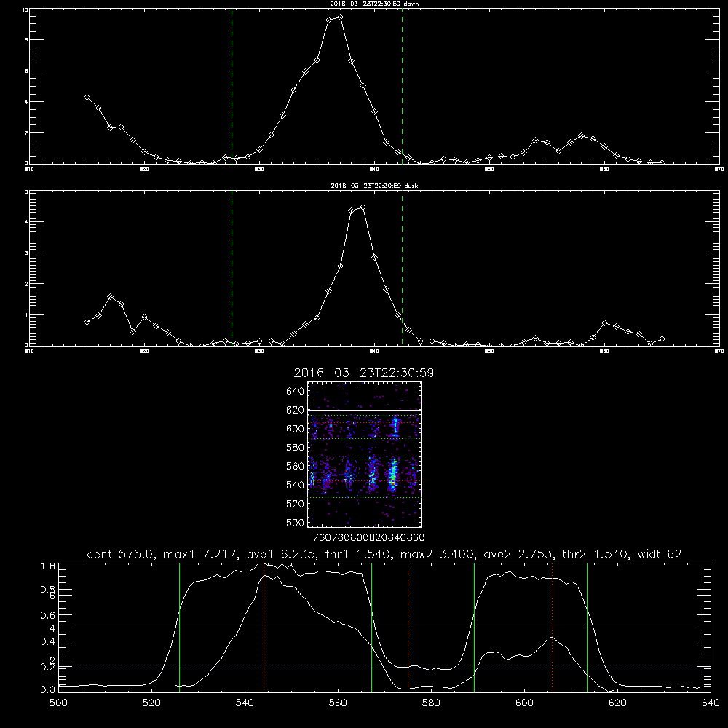Viewport: 728px width, 728px height.
Task: Click the spectrogram image title '2016-03-23T22:30:59'
Action: click(363, 373)
